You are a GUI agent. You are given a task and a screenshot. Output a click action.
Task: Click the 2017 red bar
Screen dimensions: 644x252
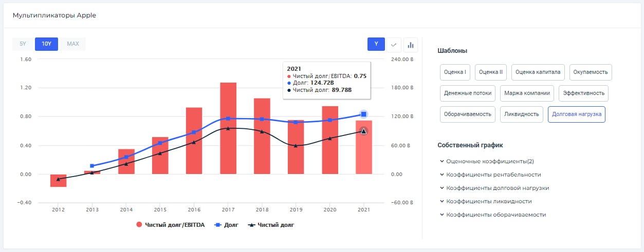(x=228, y=128)
